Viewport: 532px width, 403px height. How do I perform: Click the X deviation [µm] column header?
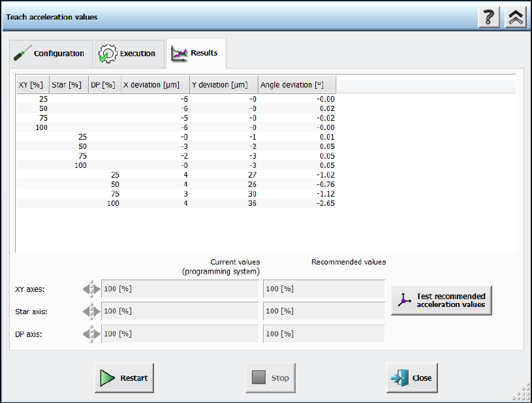[x=155, y=84]
